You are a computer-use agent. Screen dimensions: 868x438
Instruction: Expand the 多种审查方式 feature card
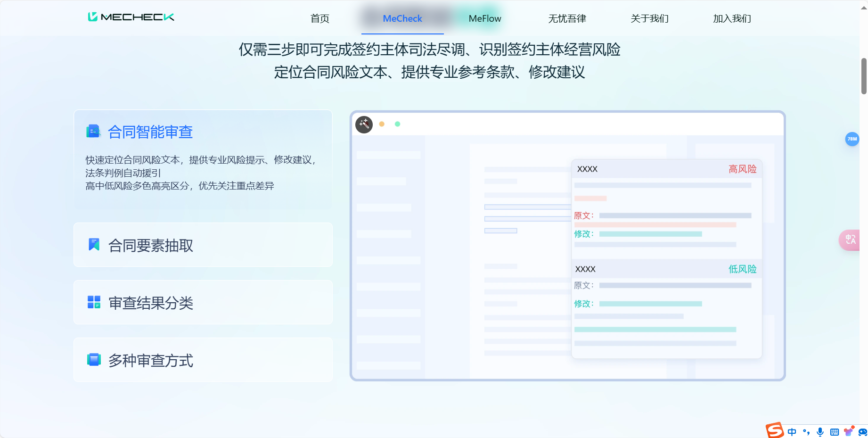[x=203, y=360]
